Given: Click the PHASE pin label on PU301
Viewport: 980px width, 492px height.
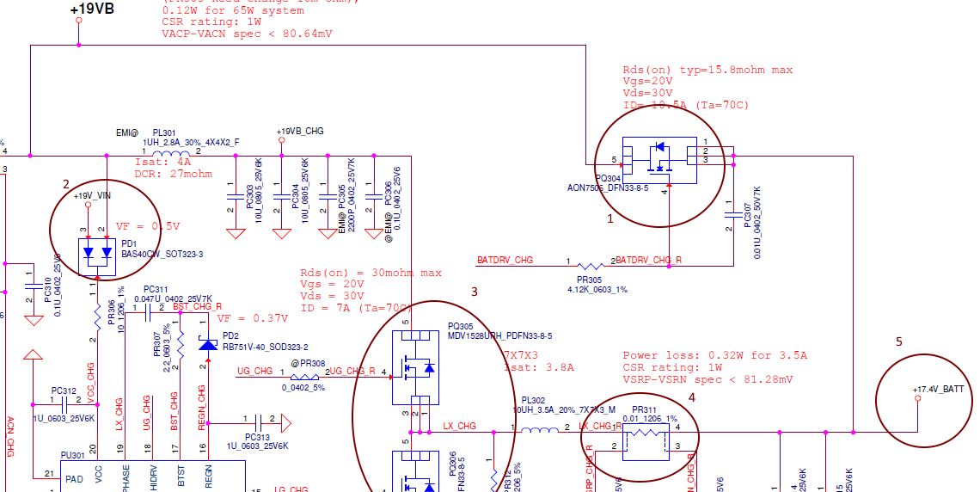Looking at the screenshot, I should point(126,477).
